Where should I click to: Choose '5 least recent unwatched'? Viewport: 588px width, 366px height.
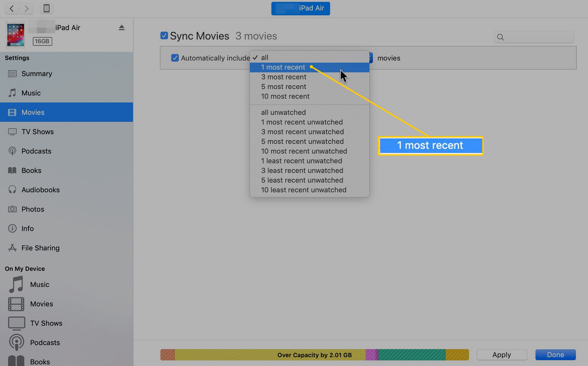(x=310, y=180)
